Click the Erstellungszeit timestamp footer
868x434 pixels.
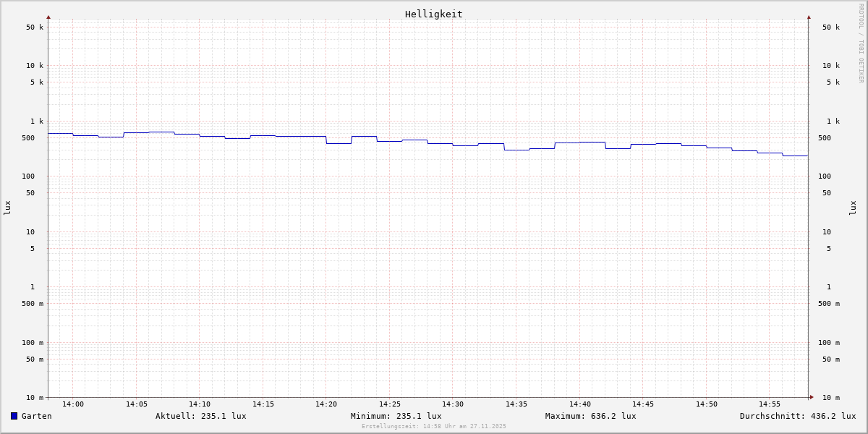pos(434,427)
